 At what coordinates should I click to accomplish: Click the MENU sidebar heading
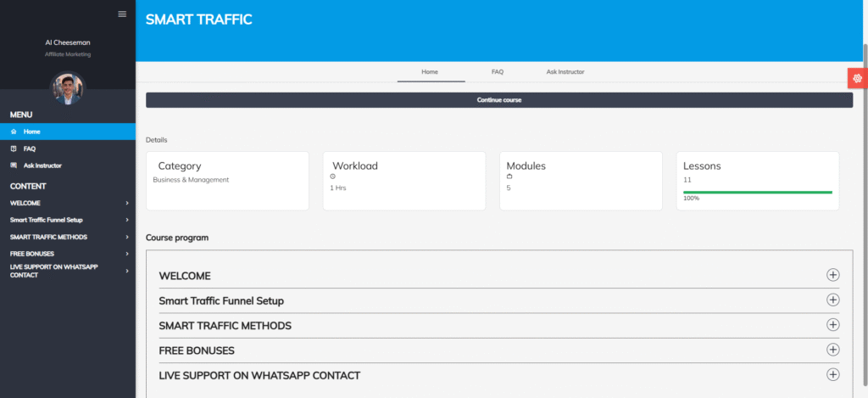[21, 115]
